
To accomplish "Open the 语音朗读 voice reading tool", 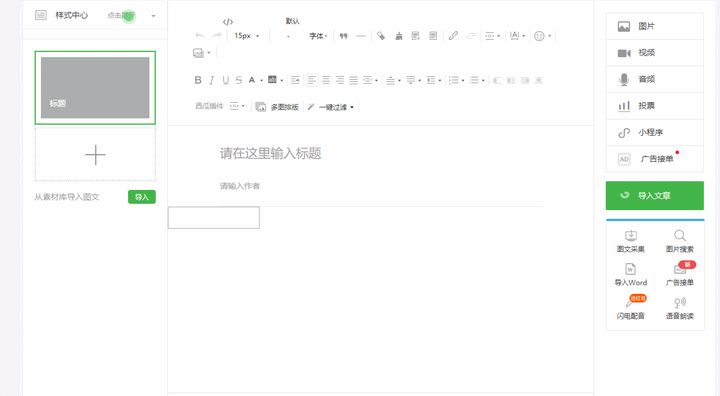I will point(680,308).
